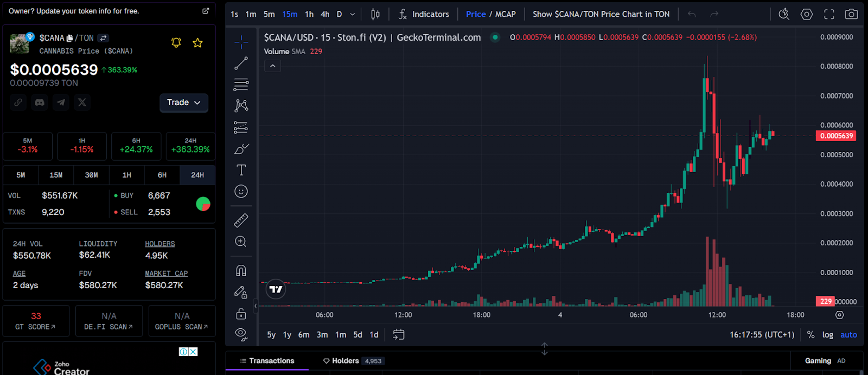Show $CANA/TON Price Chart in TON
The image size is (868, 375).
pos(601,14)
